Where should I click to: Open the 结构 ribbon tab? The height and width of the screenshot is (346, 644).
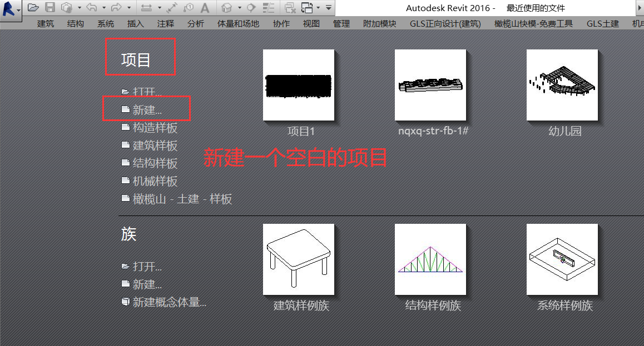tap(76, 24)
